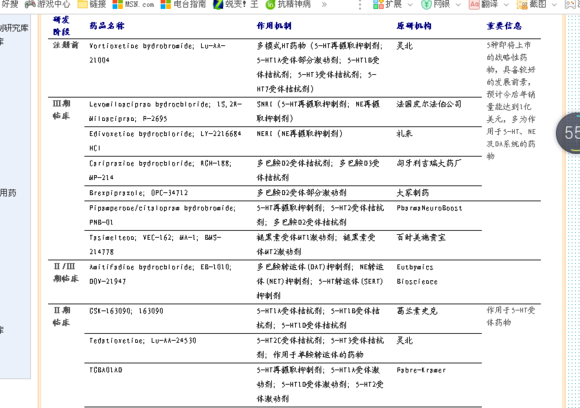Select the Brexpiprazole; OPC-34712 drug name
This screenshot has height=408, width=580.
[139, 193]
